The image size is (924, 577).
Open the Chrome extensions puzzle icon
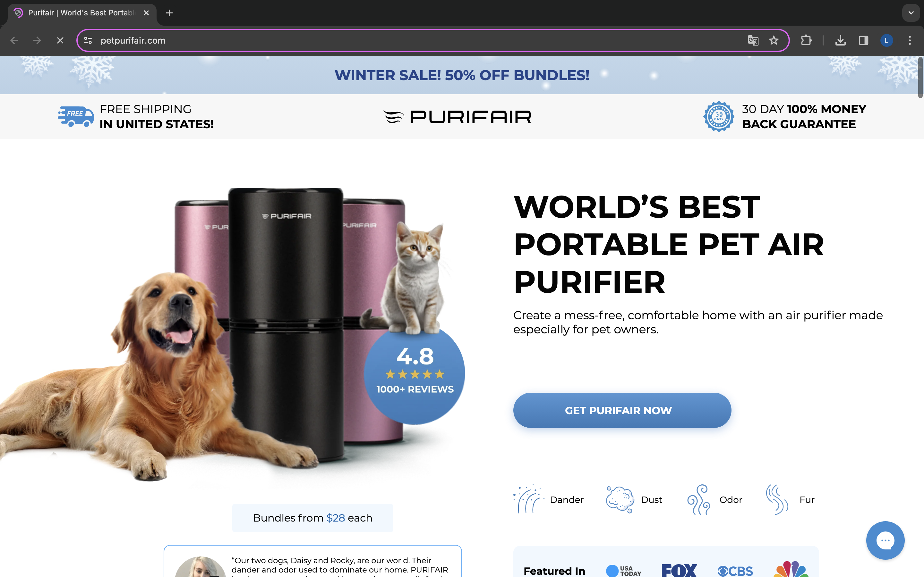pos(806,40)
